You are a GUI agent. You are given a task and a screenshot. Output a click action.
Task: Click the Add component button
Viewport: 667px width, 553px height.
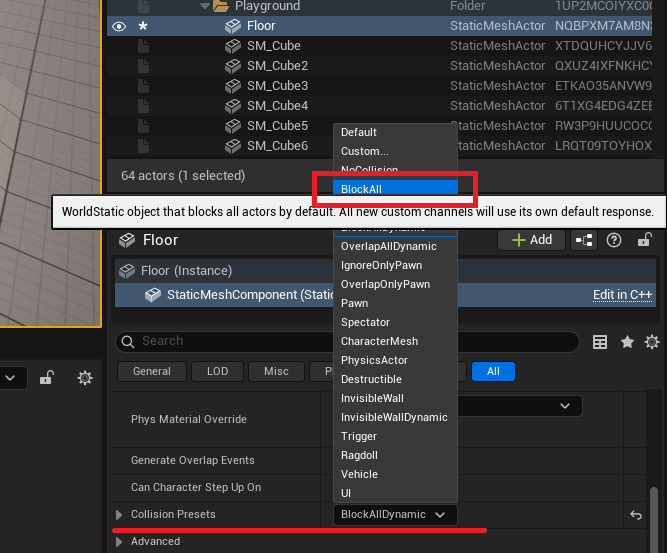531,240
